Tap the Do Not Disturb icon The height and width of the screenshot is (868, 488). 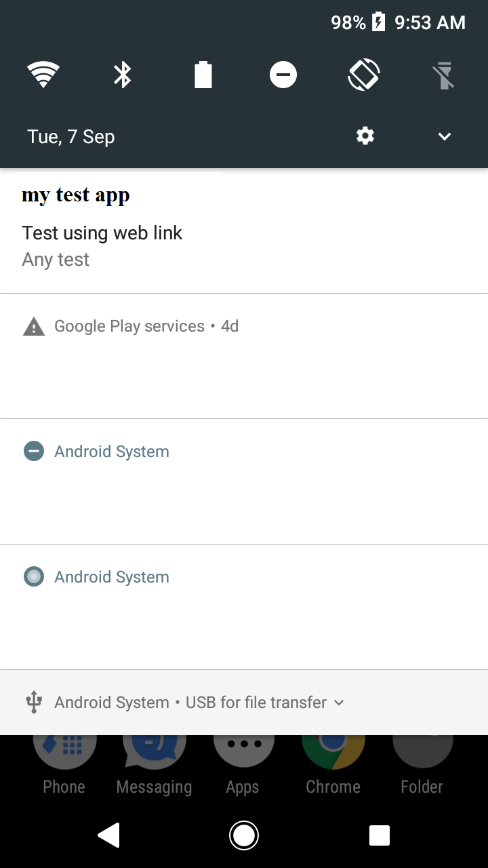tap(283, 75)
